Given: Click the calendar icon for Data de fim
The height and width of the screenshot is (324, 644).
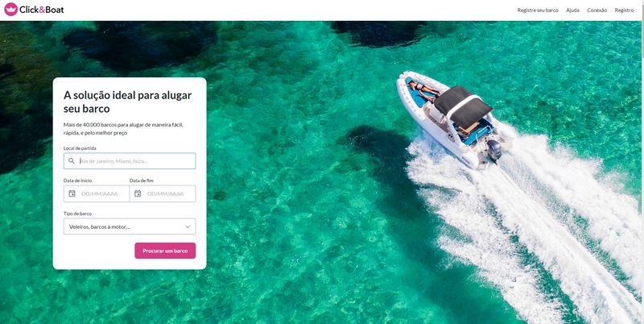Looking at the screenshot, I should (138, 193).
